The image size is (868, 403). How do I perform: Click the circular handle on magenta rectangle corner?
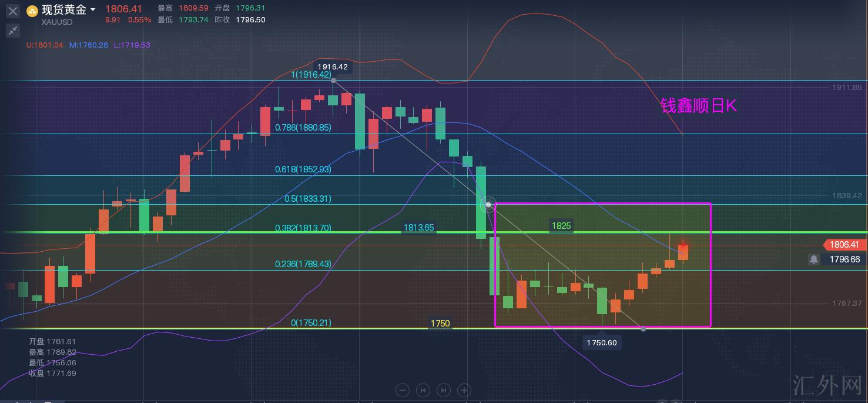[x=488, y=205]
